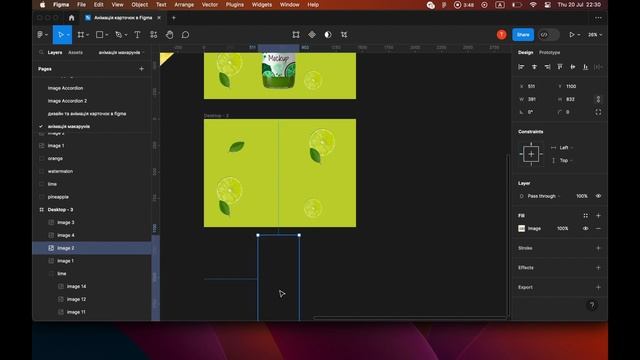This screenshot has height=360, width=640.
Task: Click the Share button
Action: tap(523, 35)
